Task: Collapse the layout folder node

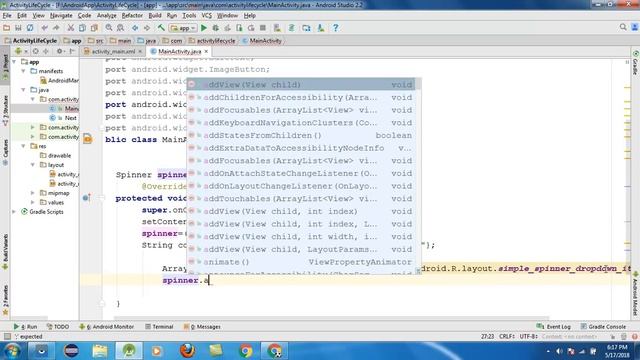Action: tap(33, 164)
